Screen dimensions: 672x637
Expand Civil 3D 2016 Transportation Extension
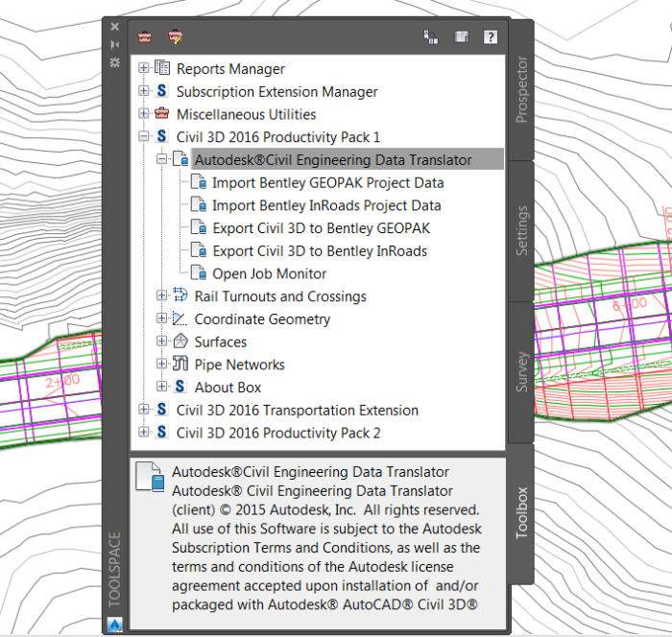coord(144,409)
